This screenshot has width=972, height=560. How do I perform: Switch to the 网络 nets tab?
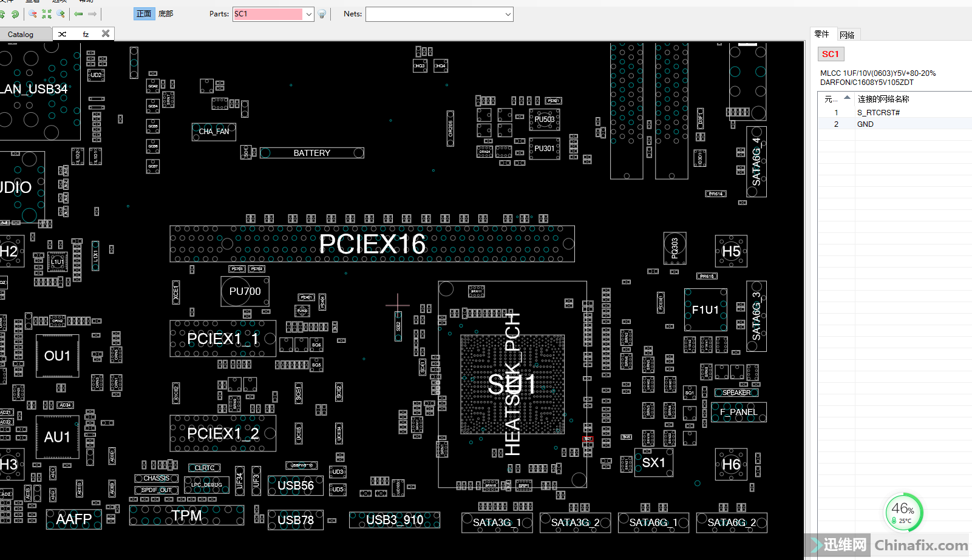click(848, 35)
